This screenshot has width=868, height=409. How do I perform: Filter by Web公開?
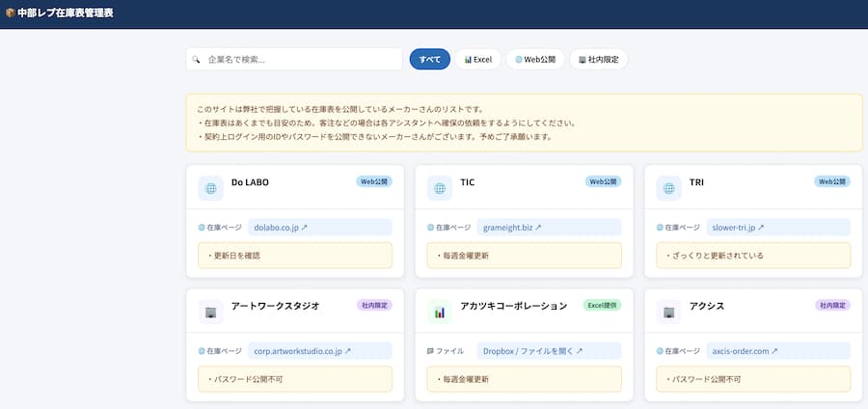click(x=534, y=59)
